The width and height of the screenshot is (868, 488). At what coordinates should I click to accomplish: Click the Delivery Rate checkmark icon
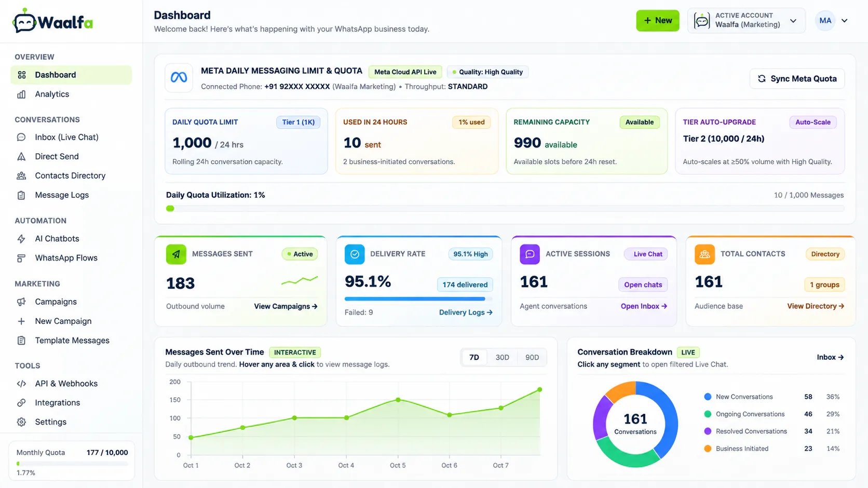355,254
